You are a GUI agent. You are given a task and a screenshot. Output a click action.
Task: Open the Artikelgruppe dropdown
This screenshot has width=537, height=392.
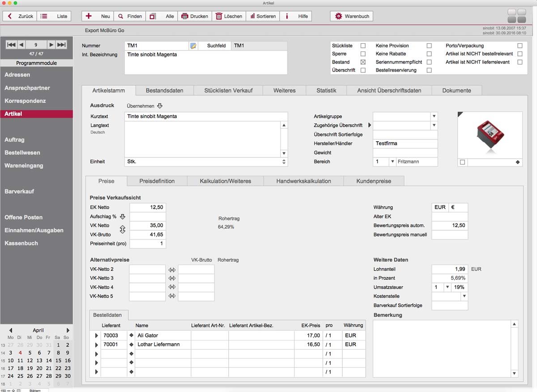tap(434, 116)
